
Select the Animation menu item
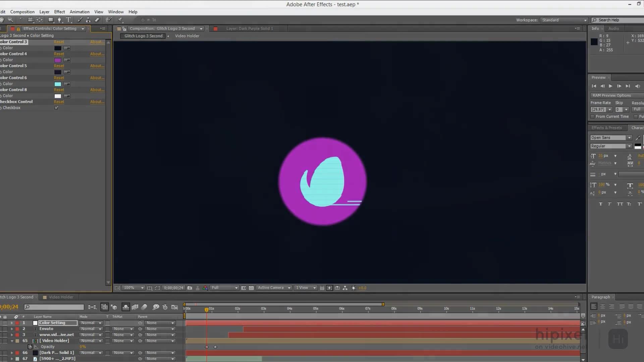coord(79,11)
